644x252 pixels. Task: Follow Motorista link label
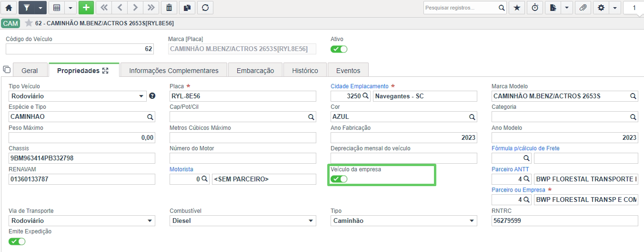[181, 169]
